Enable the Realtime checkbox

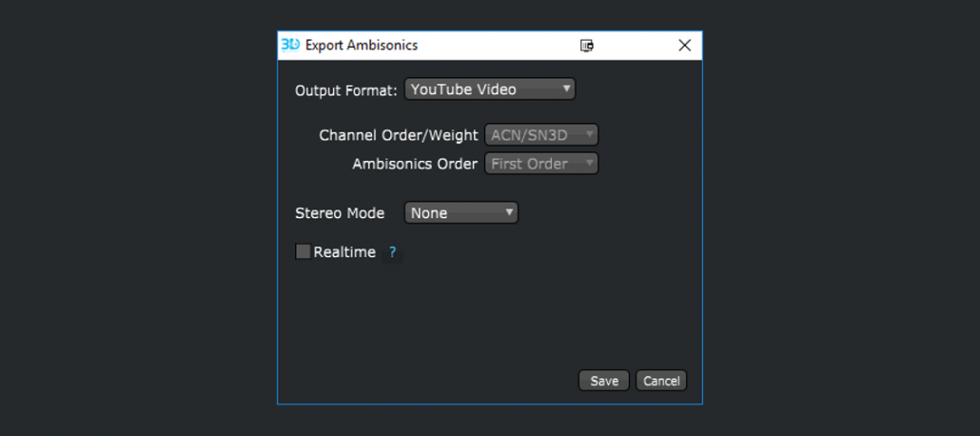tap(304, 252)
